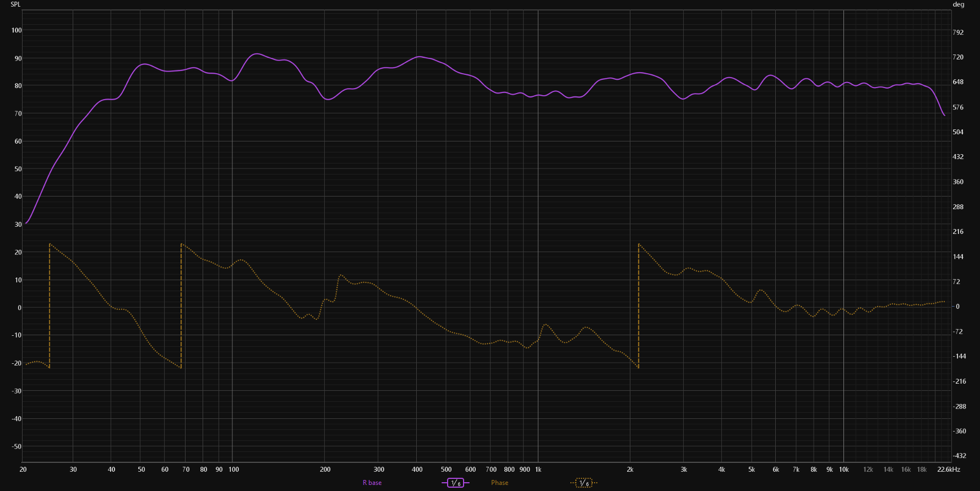
Task: Click the "6k" frequency axis label
Action: coord(776,470)
